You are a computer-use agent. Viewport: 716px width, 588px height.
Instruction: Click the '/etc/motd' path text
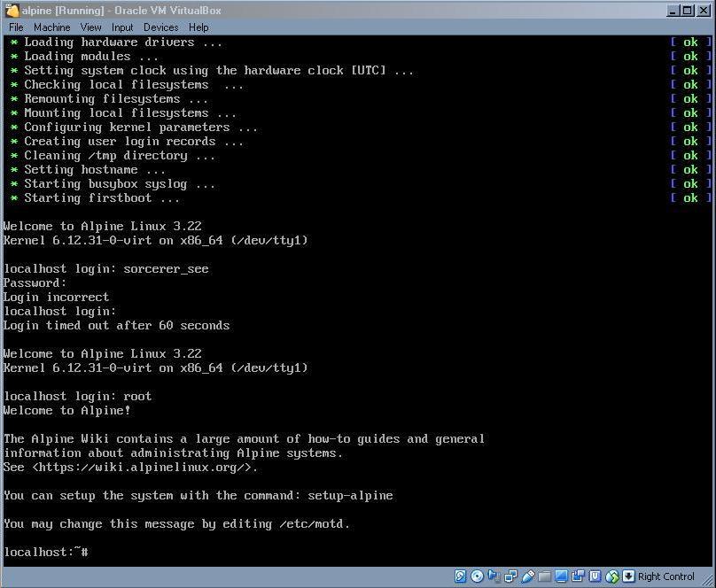[x=311, y=523]
